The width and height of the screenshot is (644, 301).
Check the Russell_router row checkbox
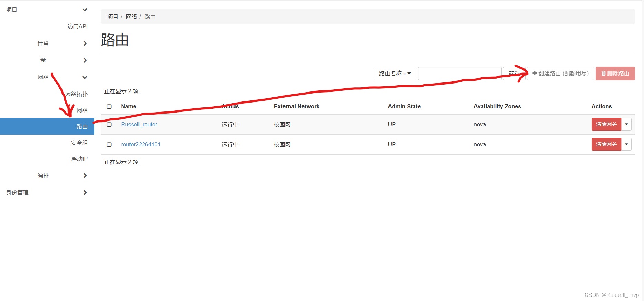coord(109,125)
